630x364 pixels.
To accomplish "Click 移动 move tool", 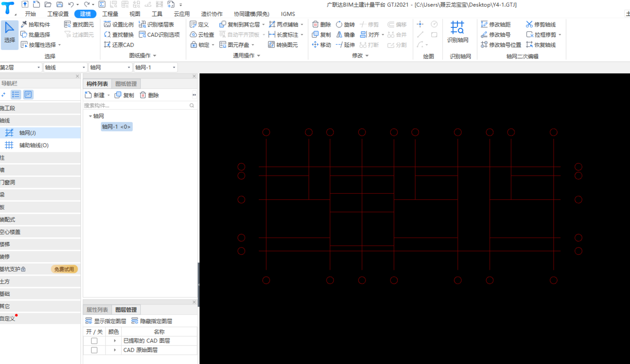I will (x=321, y=45).
